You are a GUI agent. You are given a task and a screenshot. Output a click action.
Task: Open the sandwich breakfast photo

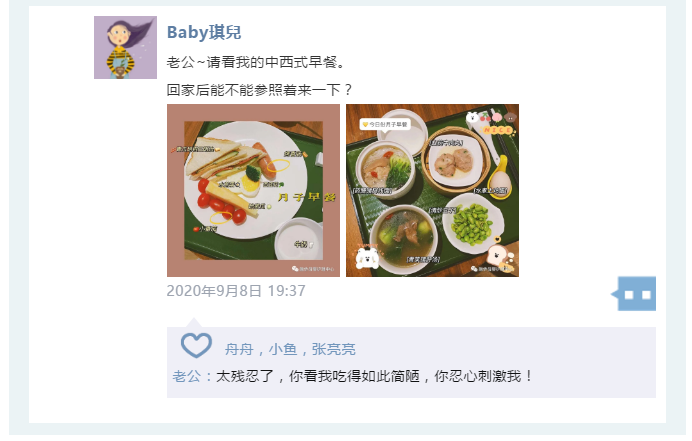click(253, 191)
